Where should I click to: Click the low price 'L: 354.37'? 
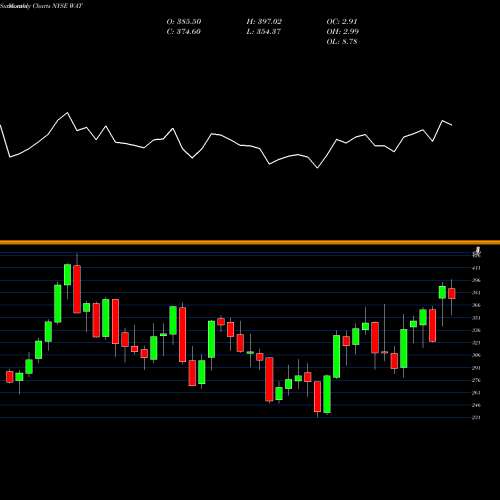click(264, 32)
